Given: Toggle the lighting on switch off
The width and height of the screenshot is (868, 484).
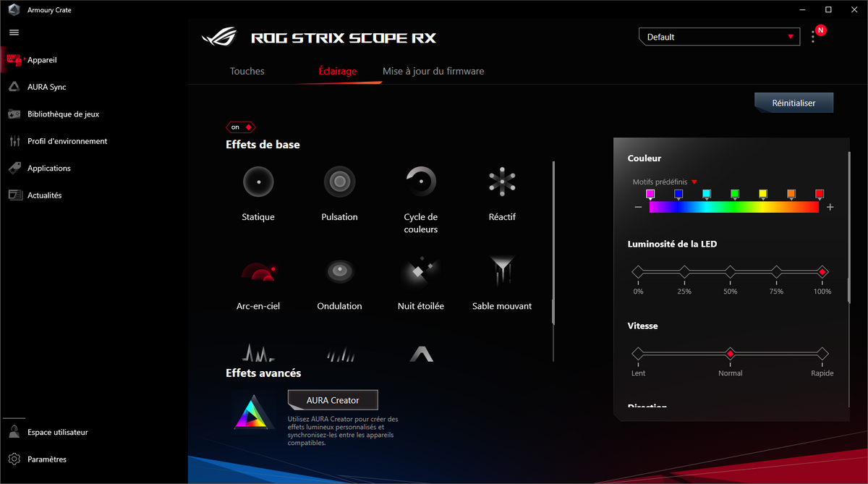Looking at the screenshot, I should pos(240,127).
